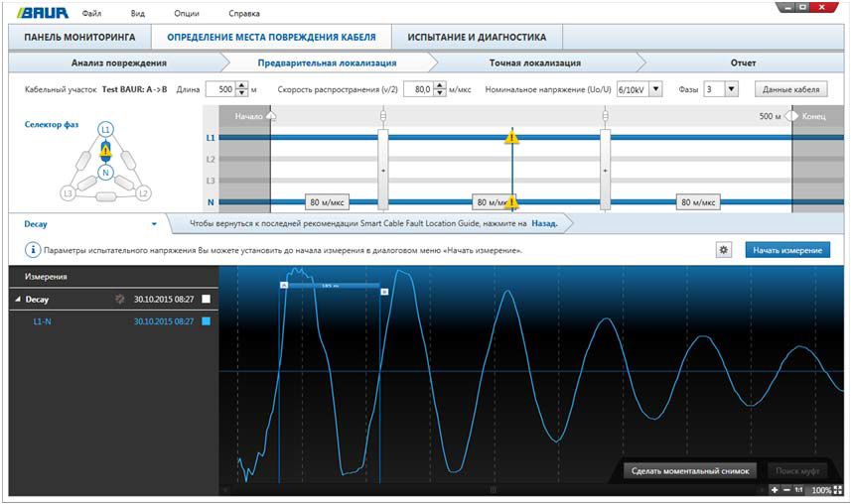This screenshot has width=851, height=504.
Task: Decrease cable length value
Action: click(242, 93)
